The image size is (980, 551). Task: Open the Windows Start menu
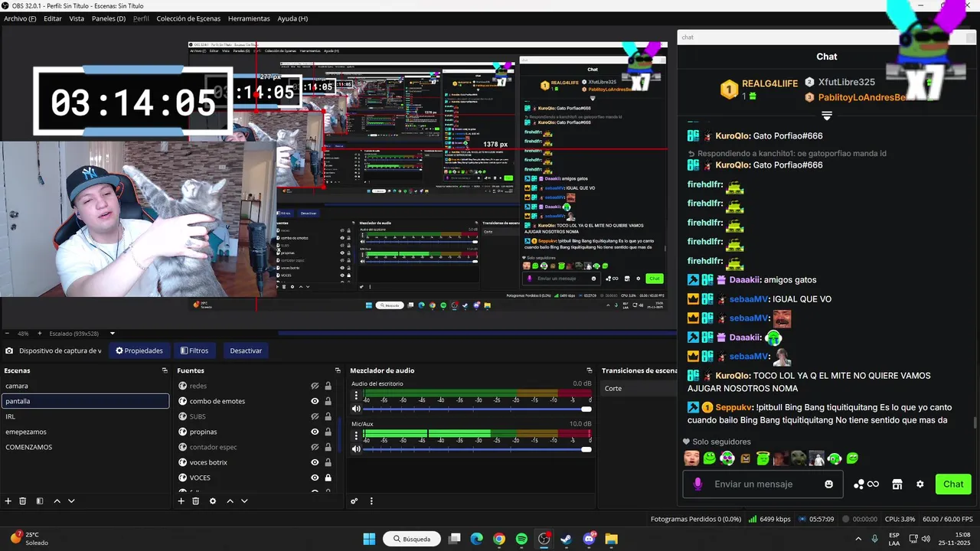(x=369, y=539)
